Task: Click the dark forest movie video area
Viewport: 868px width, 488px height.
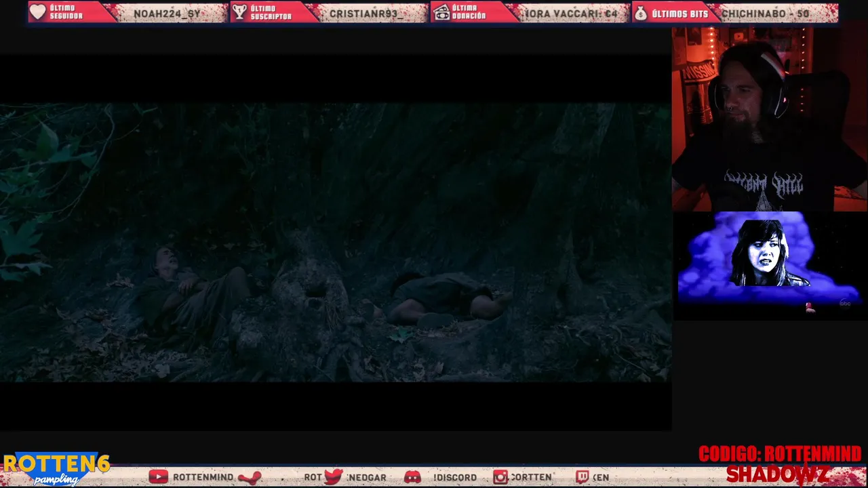Action: (x=336, y=242)
